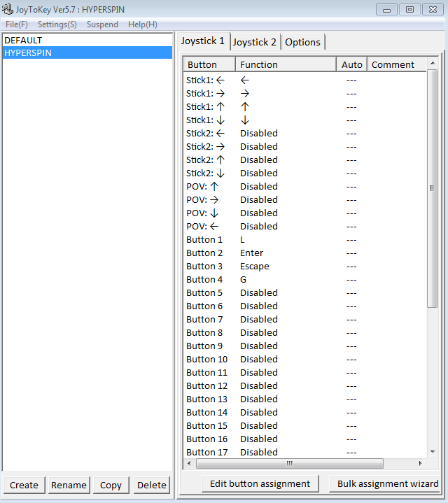Click the Rename profile button
Viewport: 448px width, 503px height.
(x=69, y=485)
